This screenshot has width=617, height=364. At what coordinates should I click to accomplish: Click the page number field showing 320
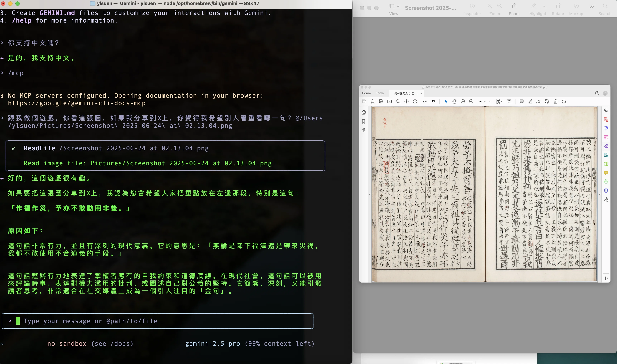424,101
